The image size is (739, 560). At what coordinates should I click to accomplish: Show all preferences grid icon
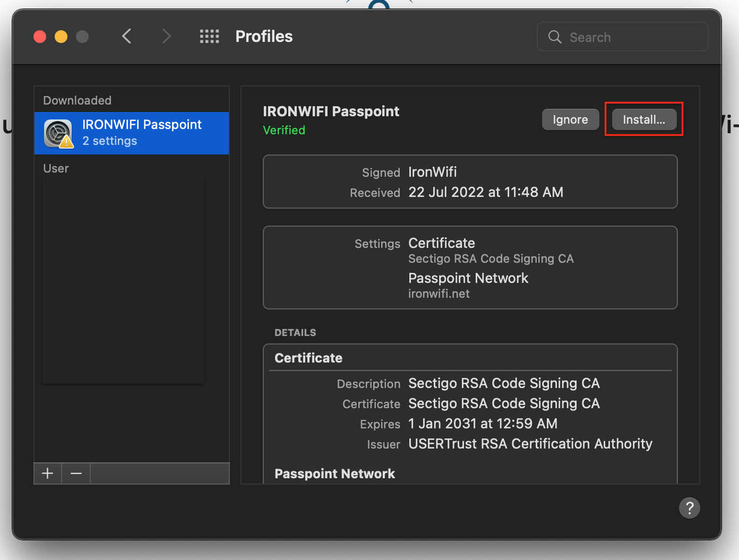click(x=209, y=36)
